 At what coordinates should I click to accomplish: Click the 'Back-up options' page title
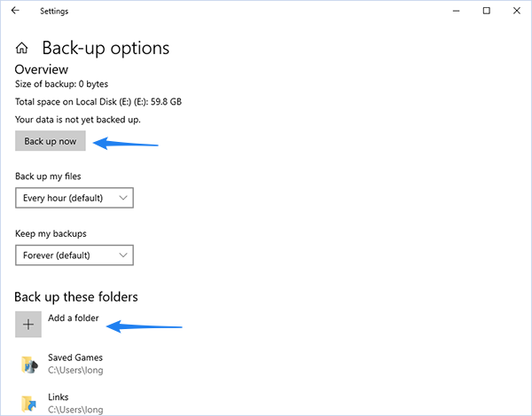pos(106,48)
